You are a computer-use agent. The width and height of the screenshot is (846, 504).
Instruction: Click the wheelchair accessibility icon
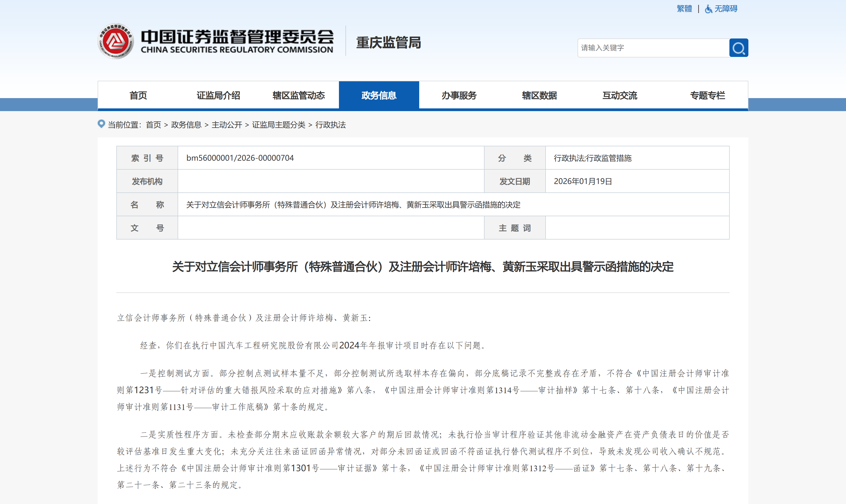(709, 9)
